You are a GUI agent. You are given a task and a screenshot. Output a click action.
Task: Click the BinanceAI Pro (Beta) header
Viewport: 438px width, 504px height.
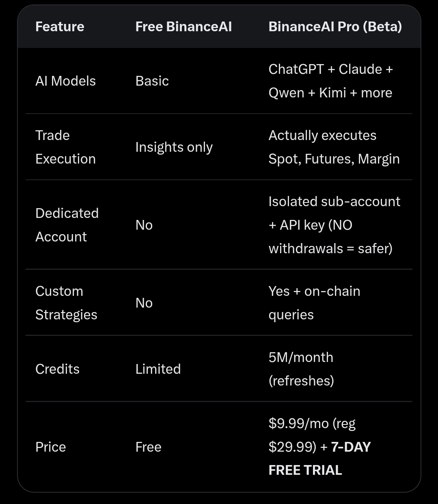[x=335, y=27]
